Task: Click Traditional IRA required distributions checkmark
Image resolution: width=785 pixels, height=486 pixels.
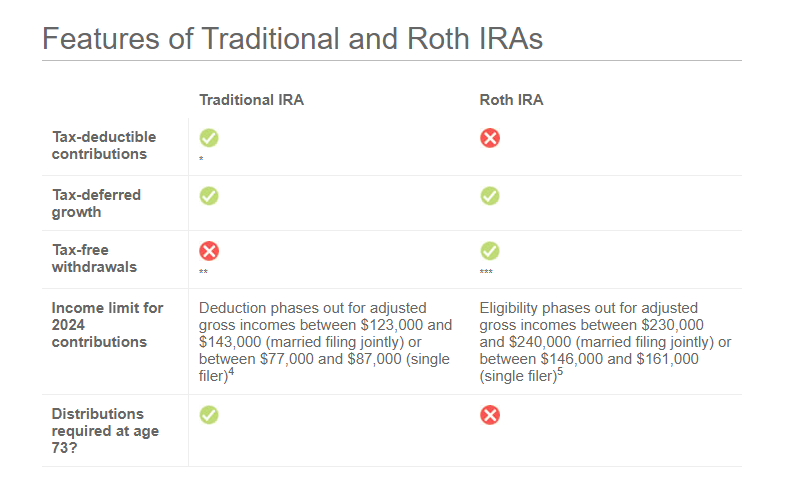Action: (209, 414)
